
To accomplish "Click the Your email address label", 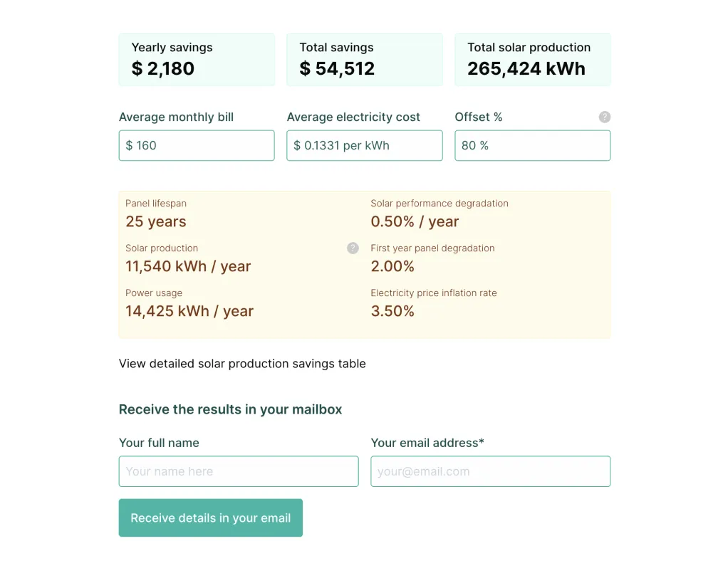I will [x=427, y=443].
